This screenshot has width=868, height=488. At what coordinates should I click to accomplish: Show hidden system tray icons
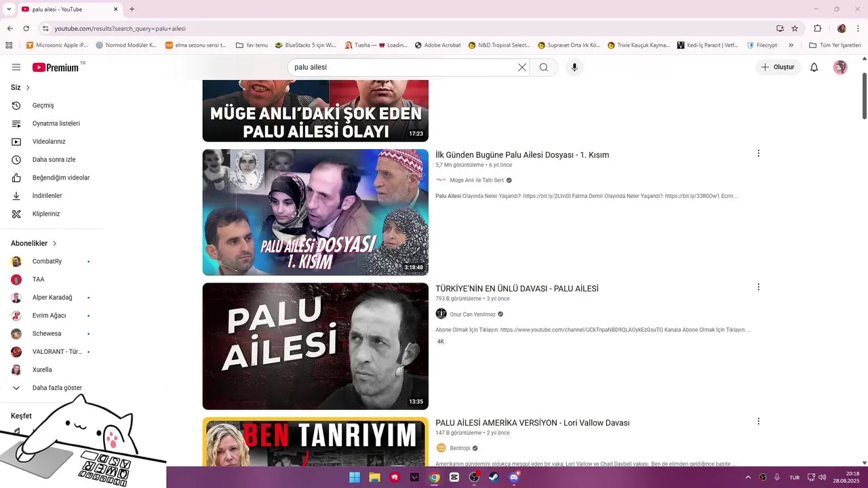point(748,477)
